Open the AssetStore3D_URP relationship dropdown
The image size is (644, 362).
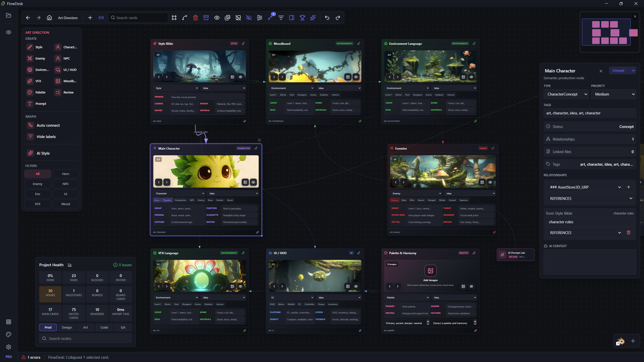pyautogui.click(x=584, y=187)
